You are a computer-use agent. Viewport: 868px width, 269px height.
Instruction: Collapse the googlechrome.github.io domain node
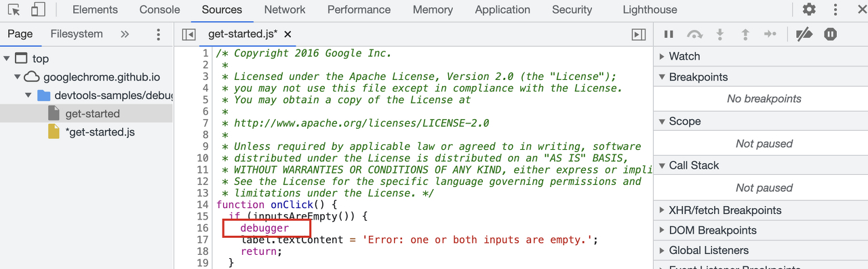click(x=18, y=77)
